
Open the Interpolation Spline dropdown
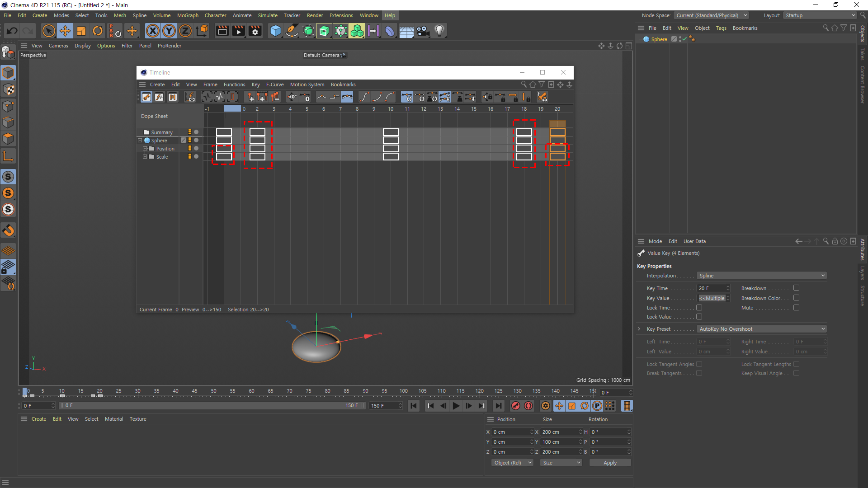point(761,276)
